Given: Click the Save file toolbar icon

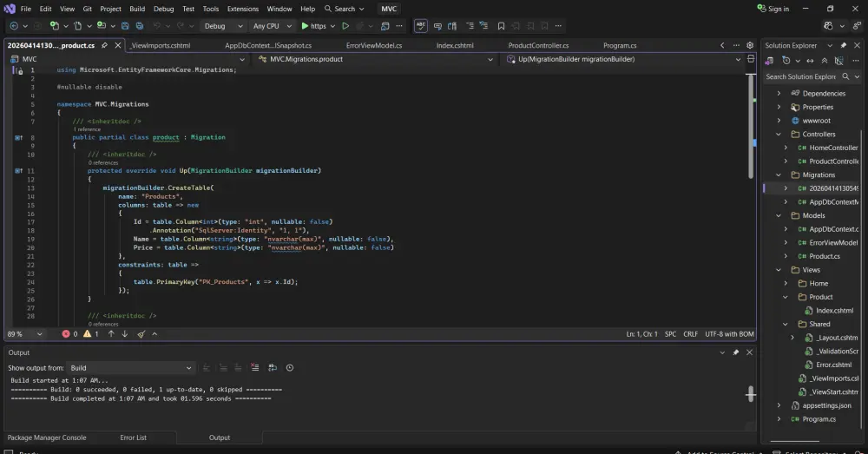Looking at the screenshot, I should (x=125, y=26).
